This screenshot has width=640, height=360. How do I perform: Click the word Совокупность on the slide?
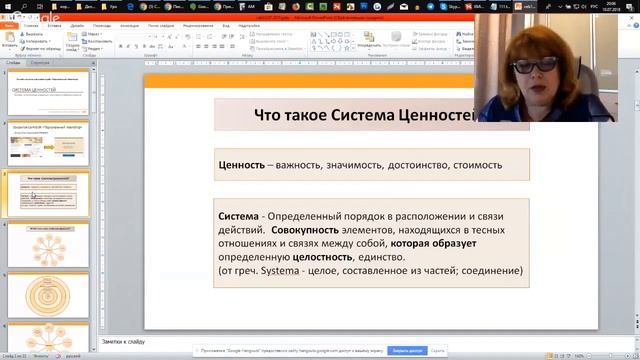point(305,230)
